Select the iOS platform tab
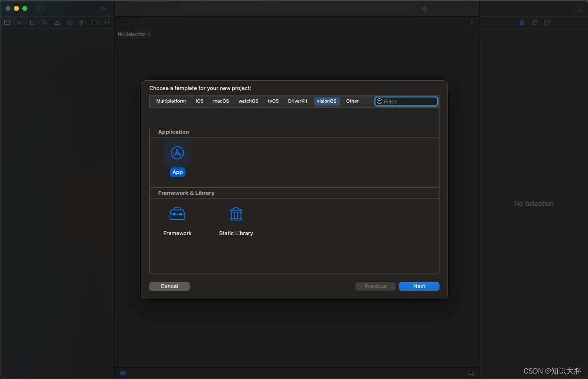 click(200, 101)
